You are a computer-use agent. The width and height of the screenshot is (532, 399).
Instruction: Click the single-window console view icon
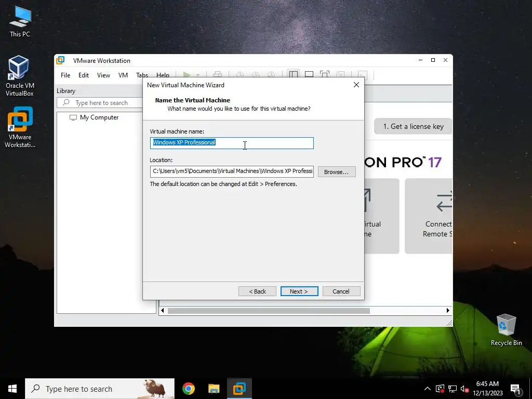point(309,75)
